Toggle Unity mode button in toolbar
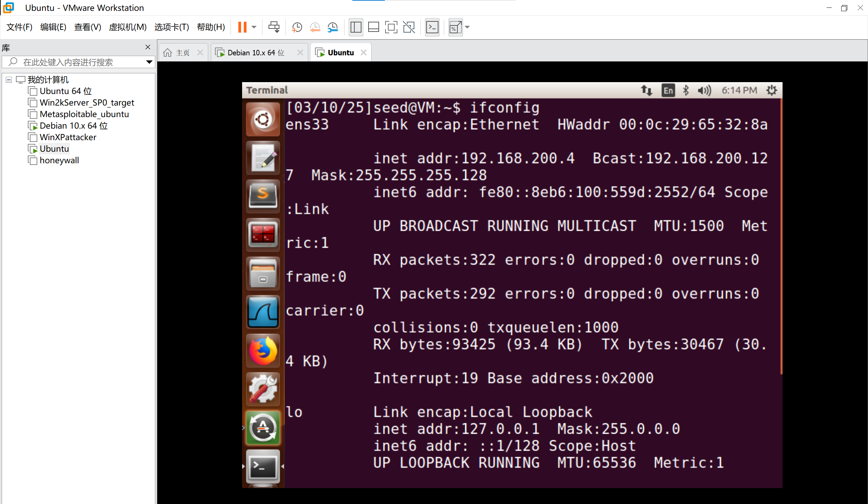The width and height of the screenshot is (868, 504). point(409,27)
